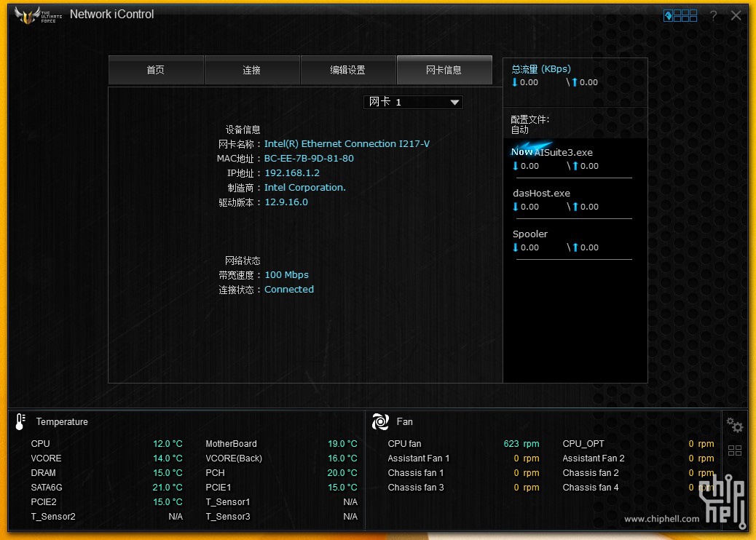Open the AI Suite module grid icon
Screen dimensions: 756x540
pyautogui.click(x=680, y=16)
